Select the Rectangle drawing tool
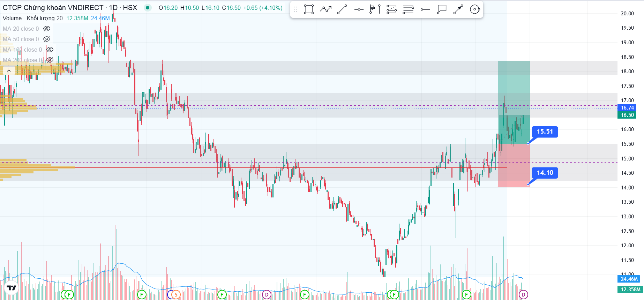Screen dimensions: 644x300 pos(309,9)
